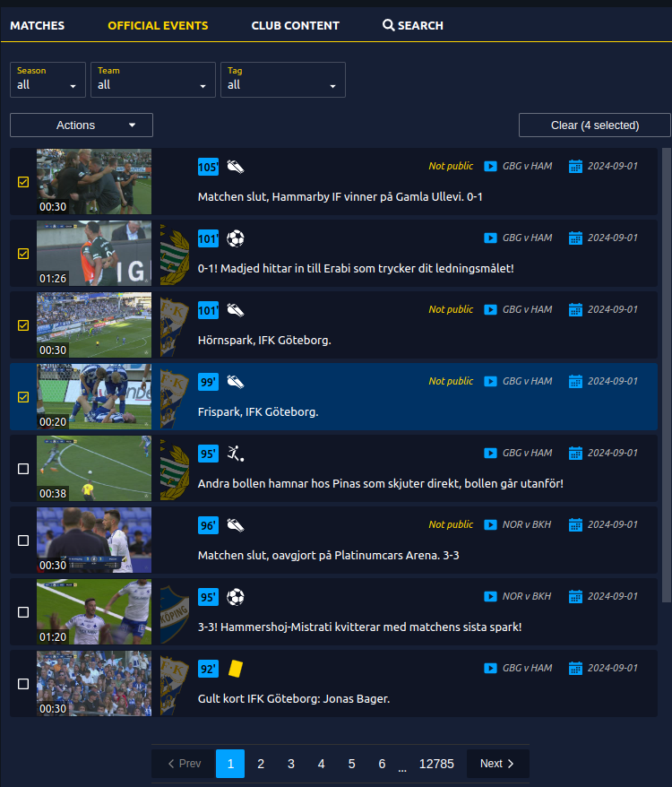The image size is (672, 787).
Task: Uncheck the Matchen slut Hammarby event checkbox
Action: (x=23, y=182)
